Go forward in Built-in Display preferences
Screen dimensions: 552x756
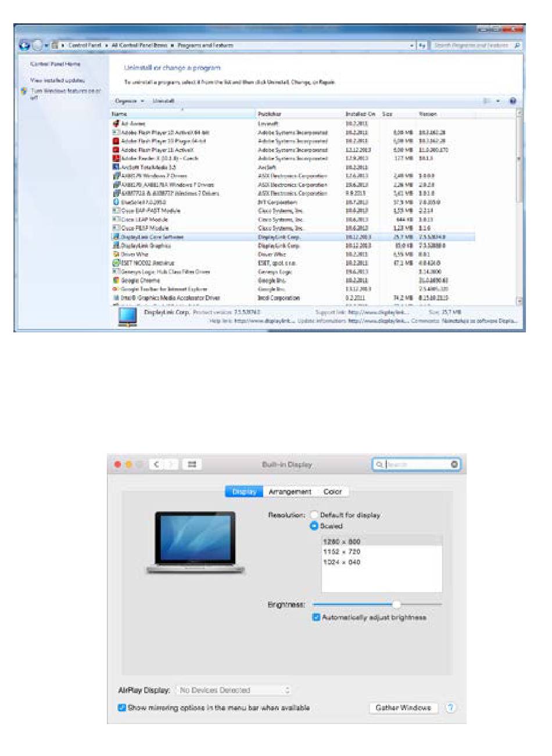coord(171,464)
